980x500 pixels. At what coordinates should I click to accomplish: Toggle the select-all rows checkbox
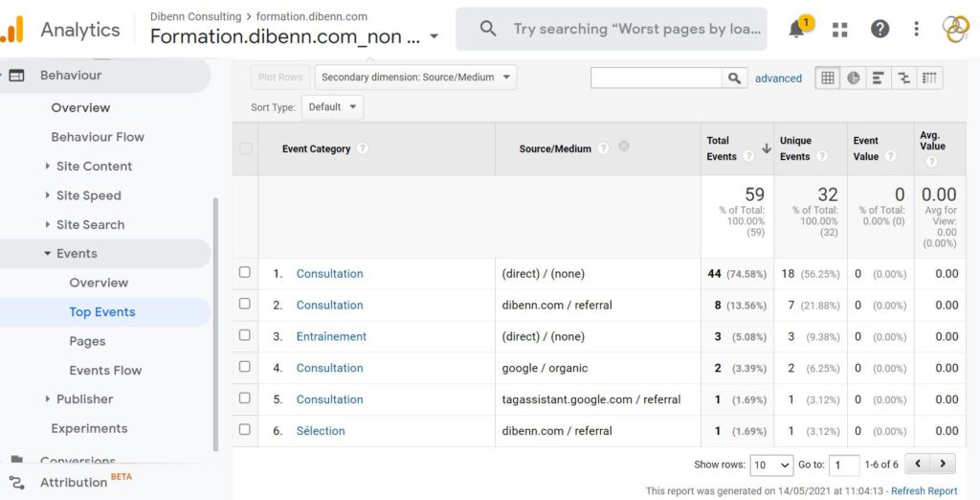246,148
